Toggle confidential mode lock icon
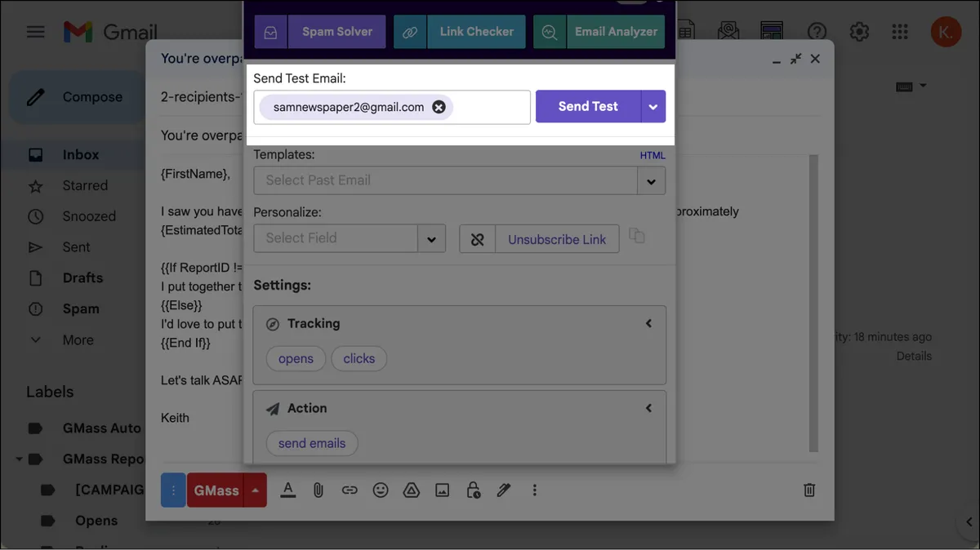This screenshot has height=550, width=980. (473, 490)
